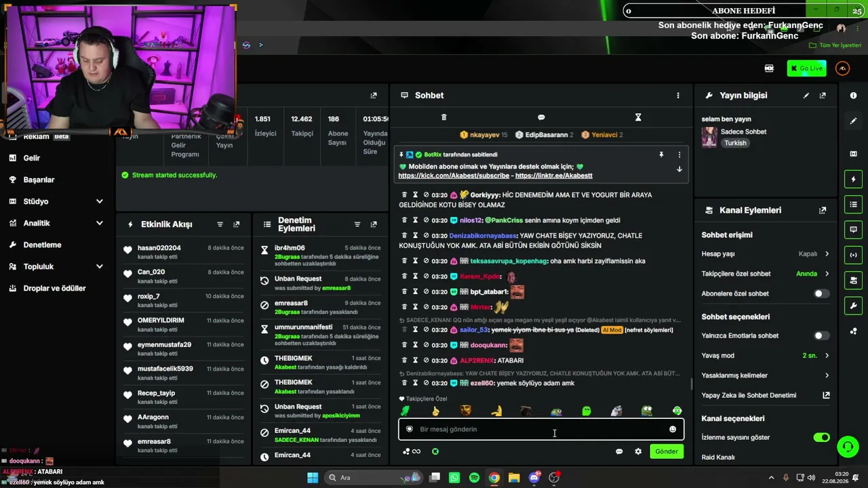Open the linktr.ee/Akabestt link

554,176
